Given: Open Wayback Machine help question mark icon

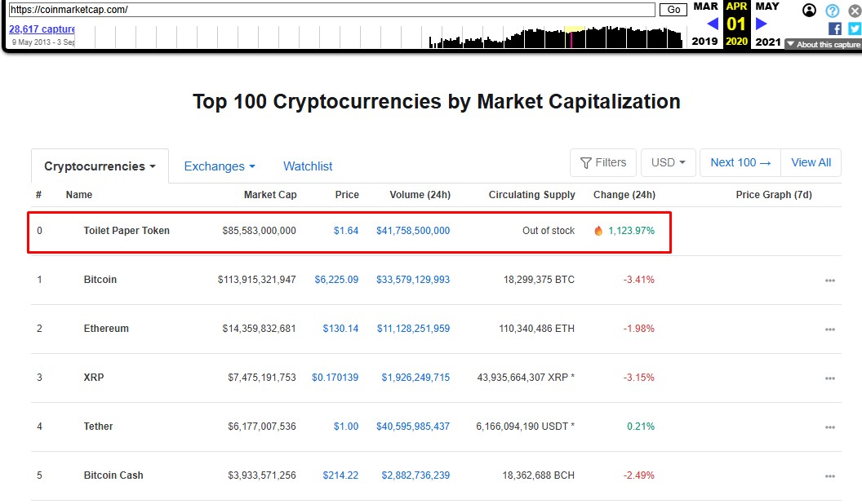Looking at the screenshot, I should [x=833, y=11].
